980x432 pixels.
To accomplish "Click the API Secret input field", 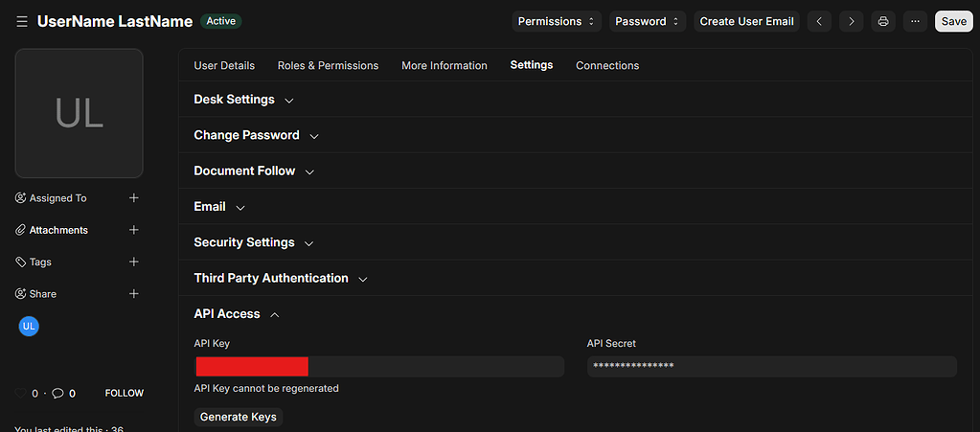I will 771,367.
